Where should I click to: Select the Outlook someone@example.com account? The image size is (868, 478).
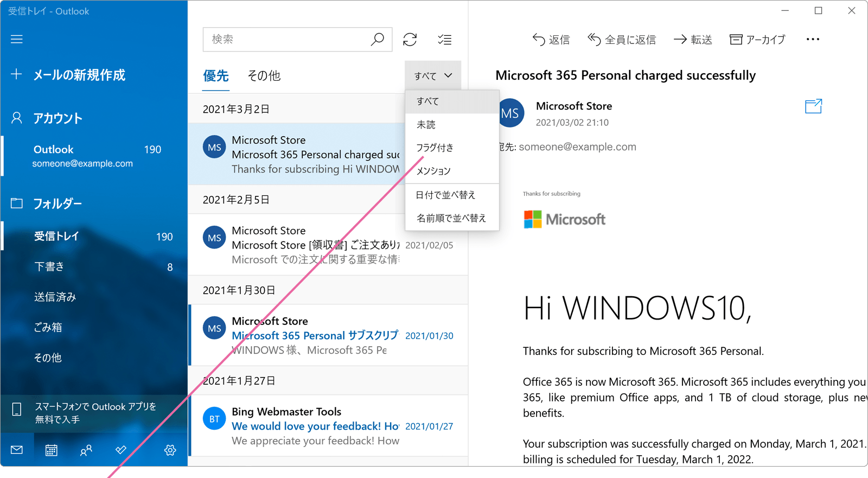coord(94,156)
